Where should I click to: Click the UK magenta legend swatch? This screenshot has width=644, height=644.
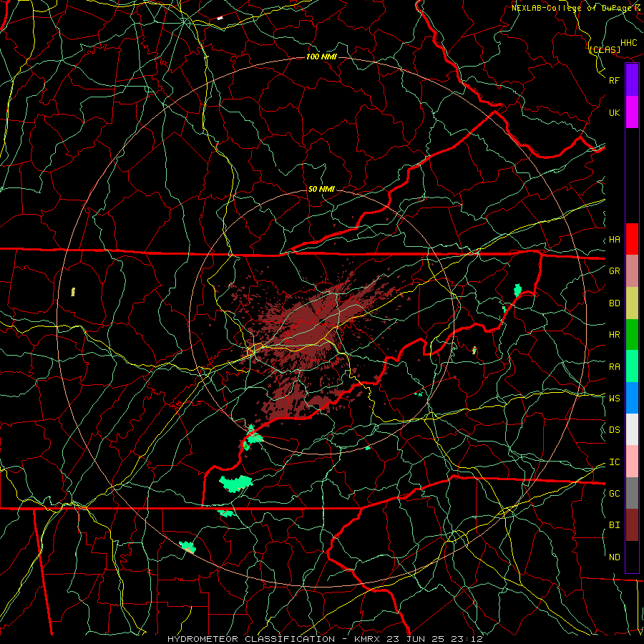point(632,112)
